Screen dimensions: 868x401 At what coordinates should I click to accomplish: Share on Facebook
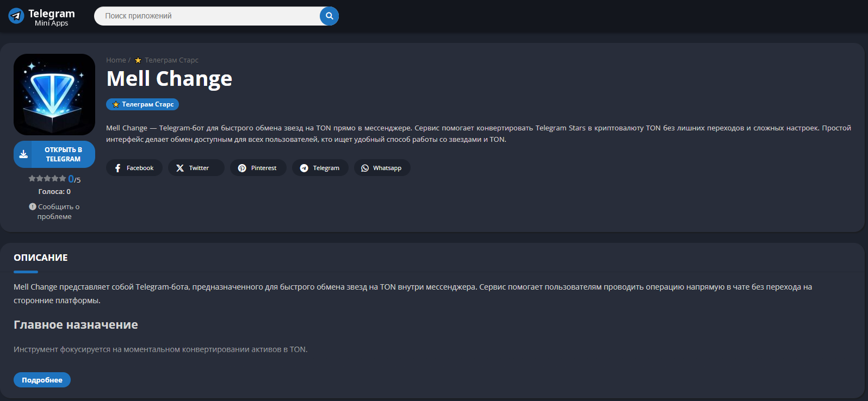tap(134, 168)
